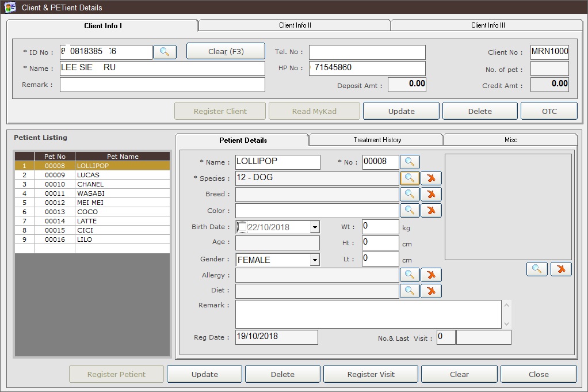Click the OTC button
This screenshot has height=392, width=588.
point(549,111)
